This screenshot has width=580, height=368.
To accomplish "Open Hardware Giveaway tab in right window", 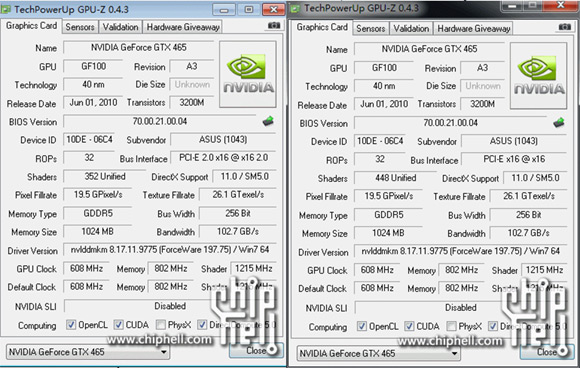I will (473, 28).
